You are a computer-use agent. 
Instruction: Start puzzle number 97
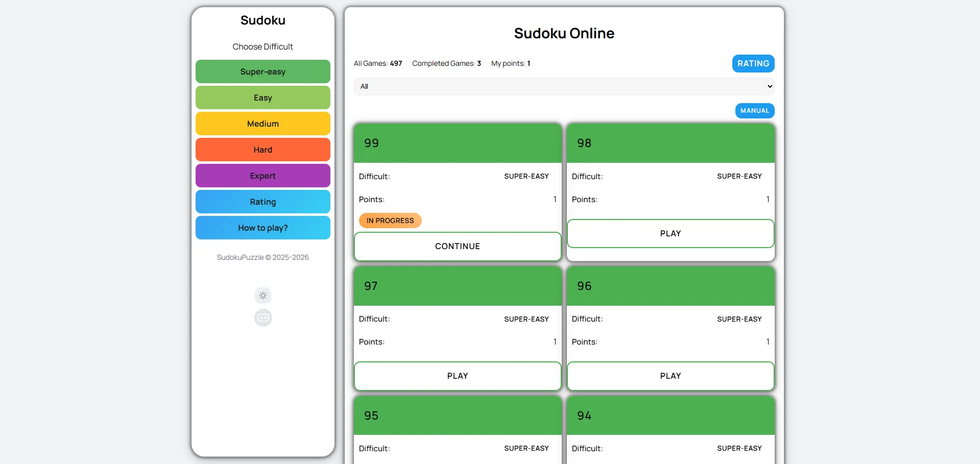(458, 376)
